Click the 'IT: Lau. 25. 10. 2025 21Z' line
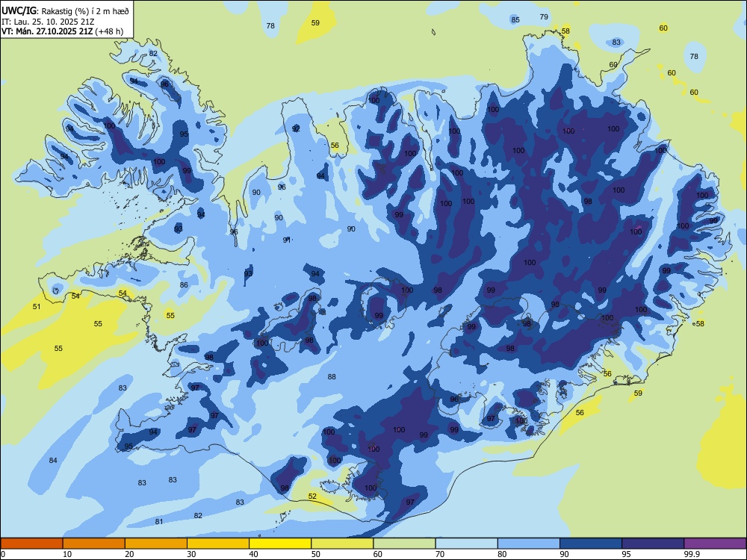 coord(46,22)
